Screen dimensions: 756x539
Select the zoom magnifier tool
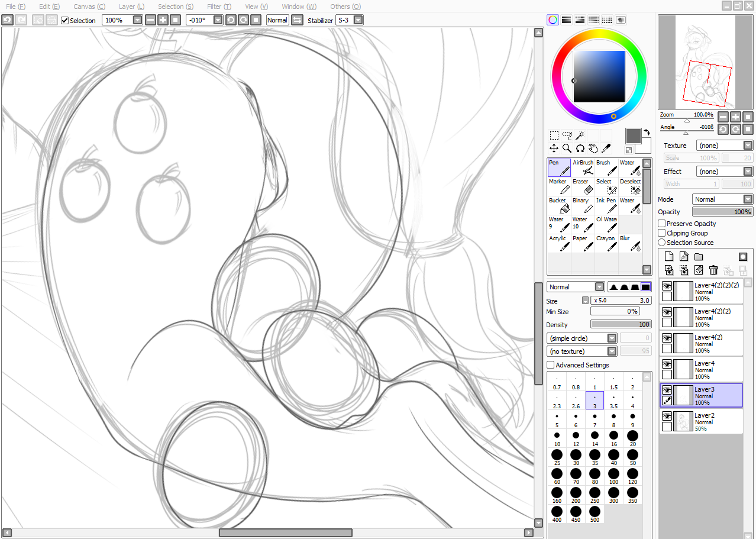tap(567, 149)
